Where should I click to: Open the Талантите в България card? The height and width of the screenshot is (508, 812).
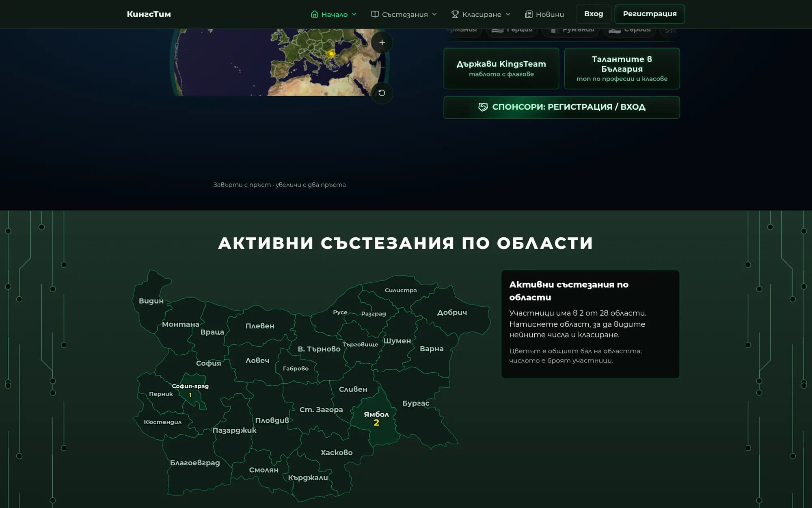tap(622, 68)
